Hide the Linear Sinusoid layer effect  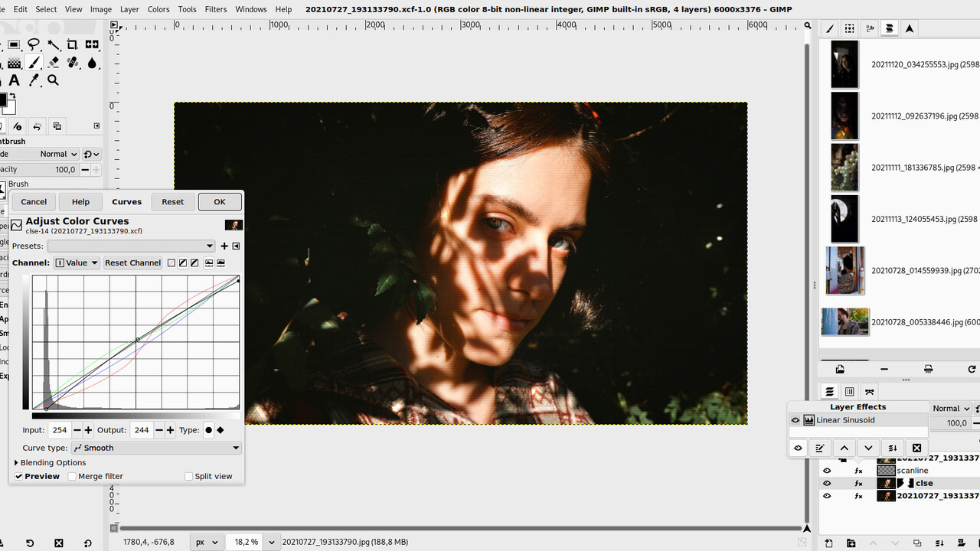tap(795, 419)
